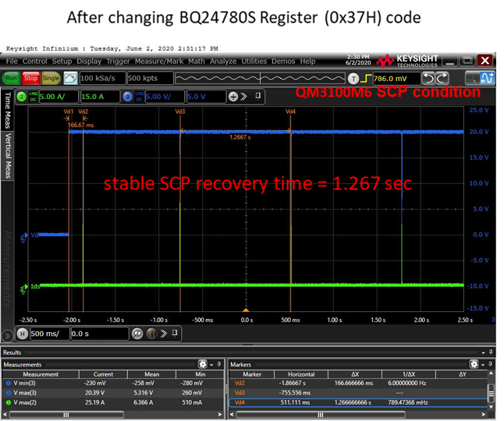Pin the vertical channel toolbar
Screen dimensions: 504x421
[x=257, y=96]
